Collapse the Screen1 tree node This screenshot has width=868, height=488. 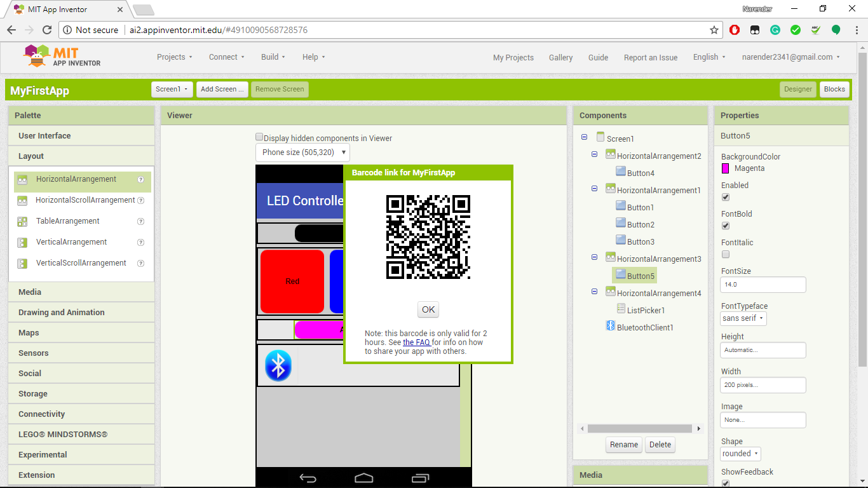pos(585,137)
